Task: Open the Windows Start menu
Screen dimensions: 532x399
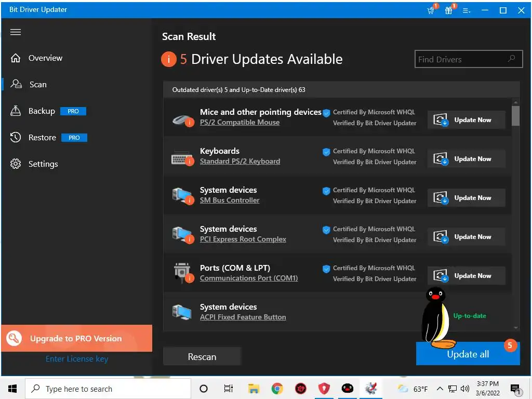Action: coord(12,389)
